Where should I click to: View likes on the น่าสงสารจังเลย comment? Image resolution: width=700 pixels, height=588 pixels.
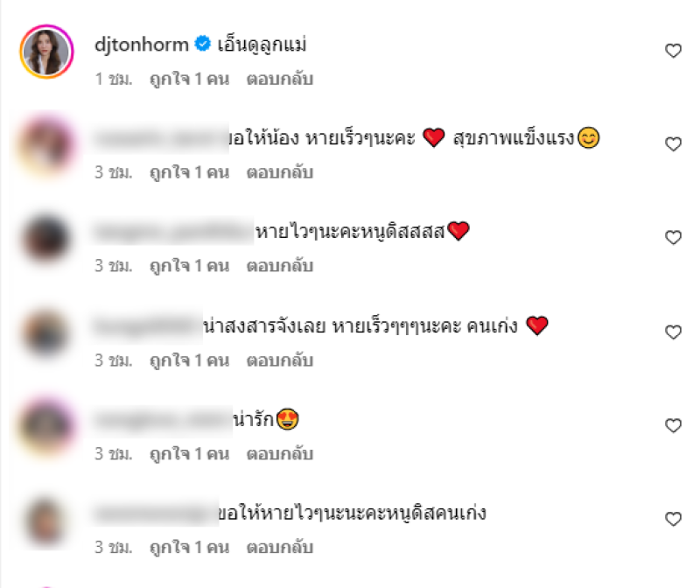(189, 360)
